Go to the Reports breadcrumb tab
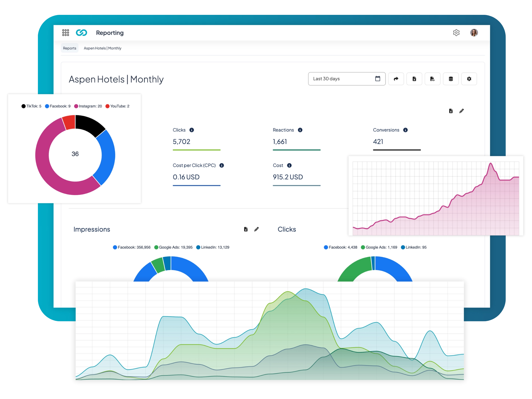Viewport: 532px width, 399px height. [70, 48]
